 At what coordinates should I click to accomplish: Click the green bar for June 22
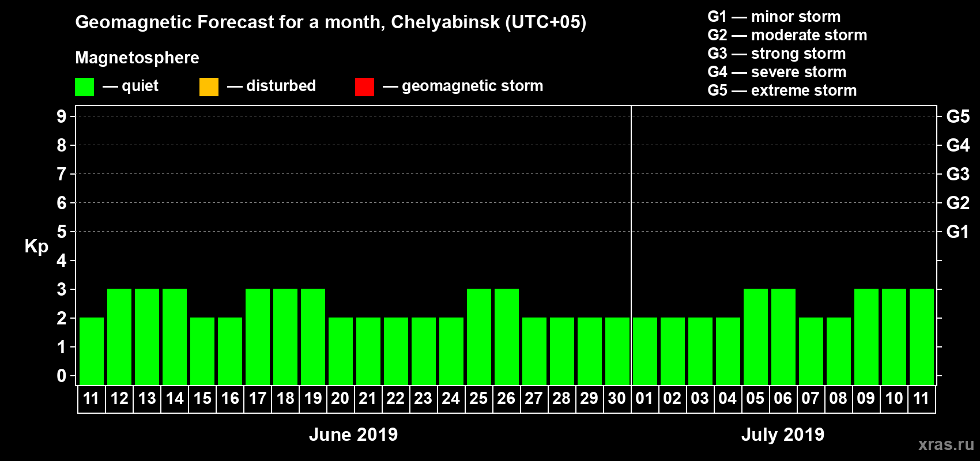tap(396, 351)
